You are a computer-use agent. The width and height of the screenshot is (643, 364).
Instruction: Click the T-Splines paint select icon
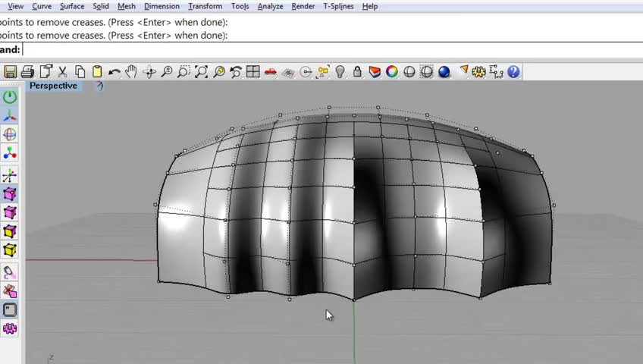(x=10, y=272)
